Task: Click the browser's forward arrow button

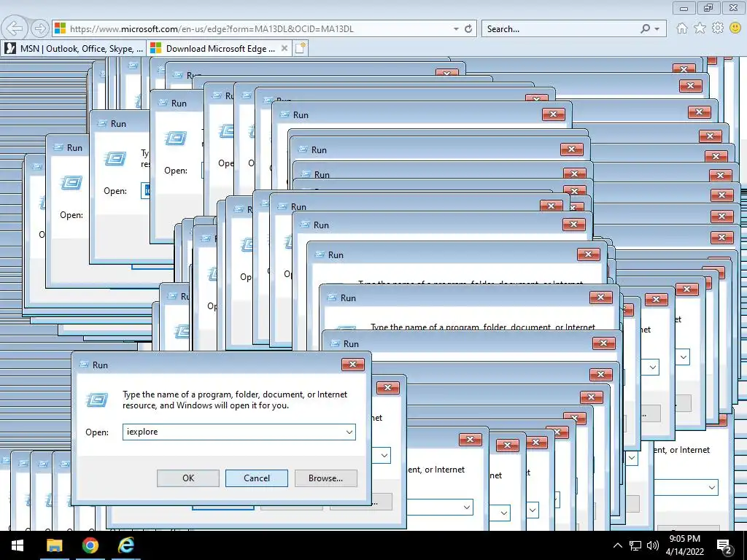Action: pyautogui.click(x=40, y=28)
